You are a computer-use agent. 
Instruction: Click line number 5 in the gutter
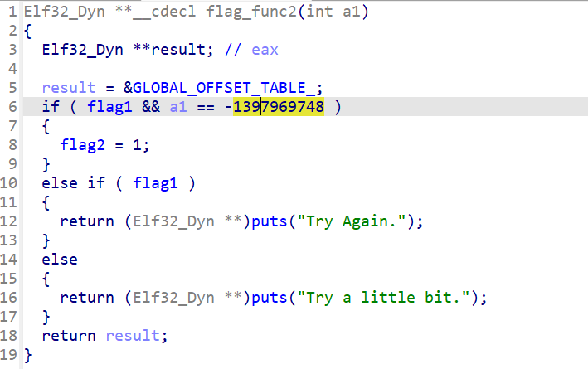pos(12,88)
